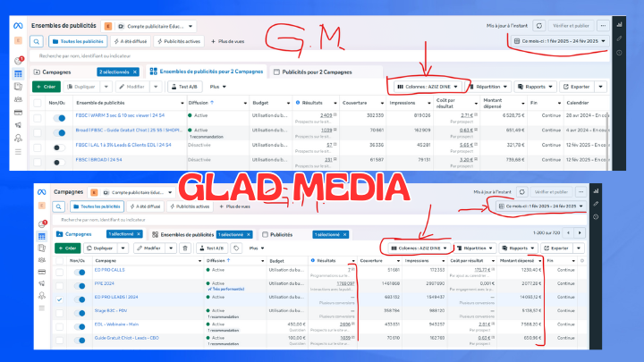This screenshot has width=644, height=362.
Task: Open Colonnes : AZIZ DINE dropdown in top window
Action: pos(428,87)
